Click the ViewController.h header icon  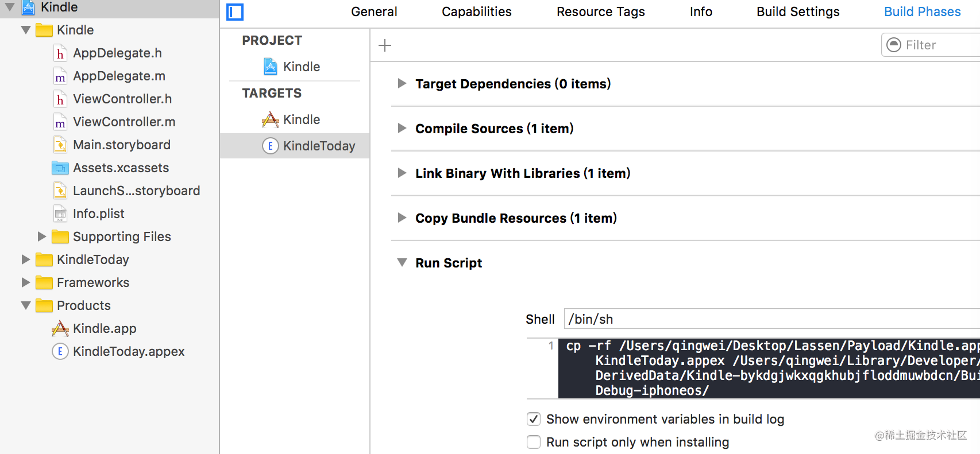point(60,99)
